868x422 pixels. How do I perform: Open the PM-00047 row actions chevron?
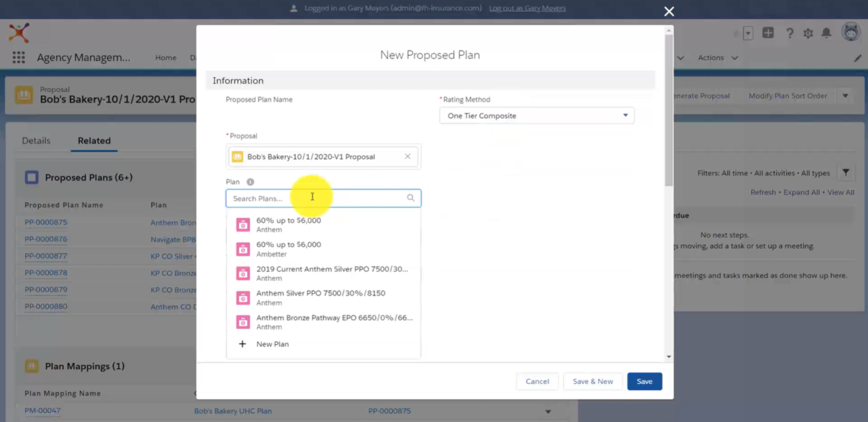pyautogui.click(x=547, y=411)
